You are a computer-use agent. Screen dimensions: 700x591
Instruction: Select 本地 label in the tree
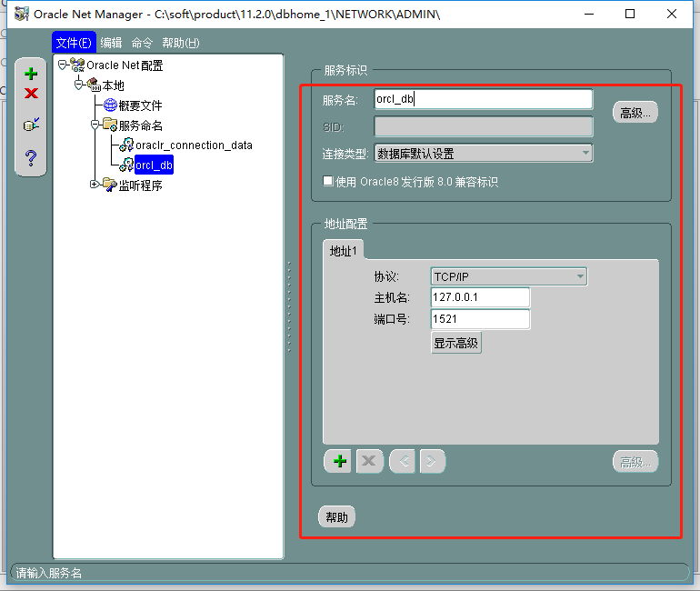click(113, 85)
